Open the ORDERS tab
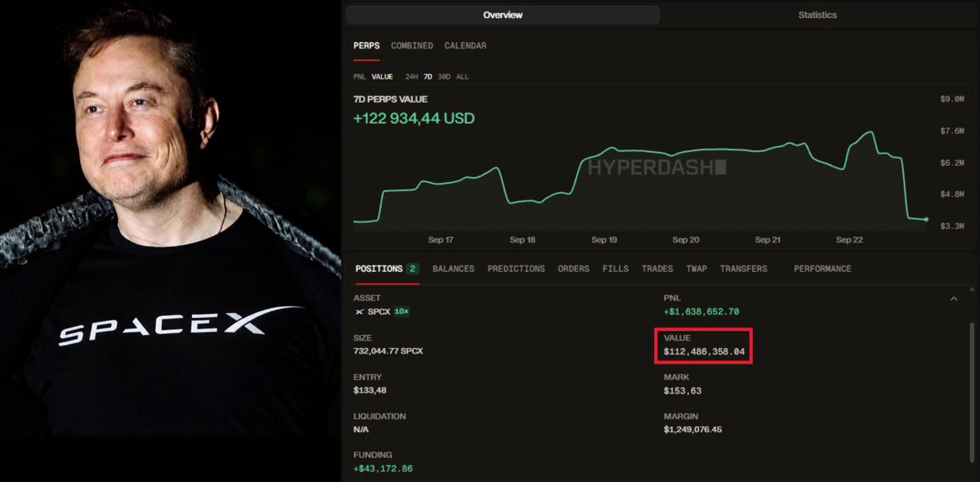This screenshot has height=482, width=980. [x=573, y=269]
